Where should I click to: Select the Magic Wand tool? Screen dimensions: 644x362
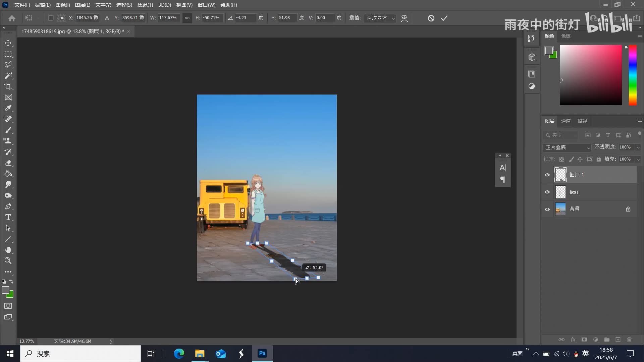point(8,76)
